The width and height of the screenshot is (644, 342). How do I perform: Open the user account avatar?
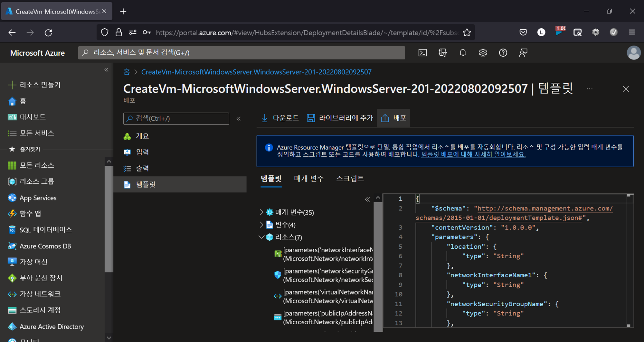coord(634,53)
